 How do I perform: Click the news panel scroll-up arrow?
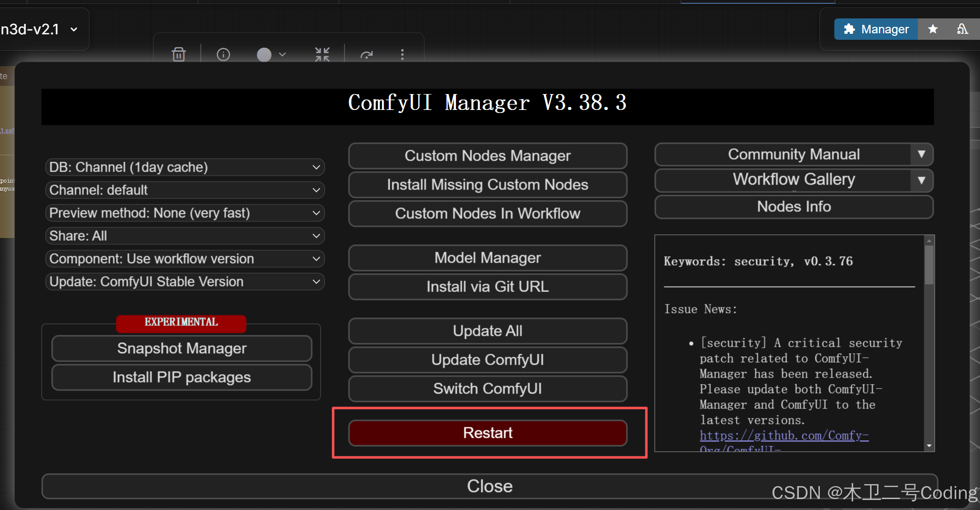(x=929, y=241)
